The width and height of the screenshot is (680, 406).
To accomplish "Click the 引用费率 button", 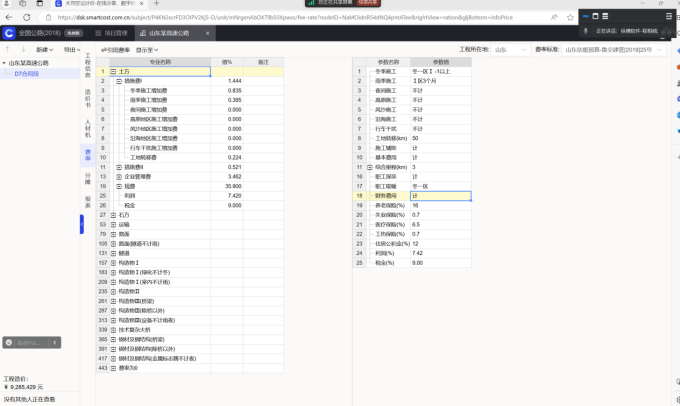I will point(116,49).
